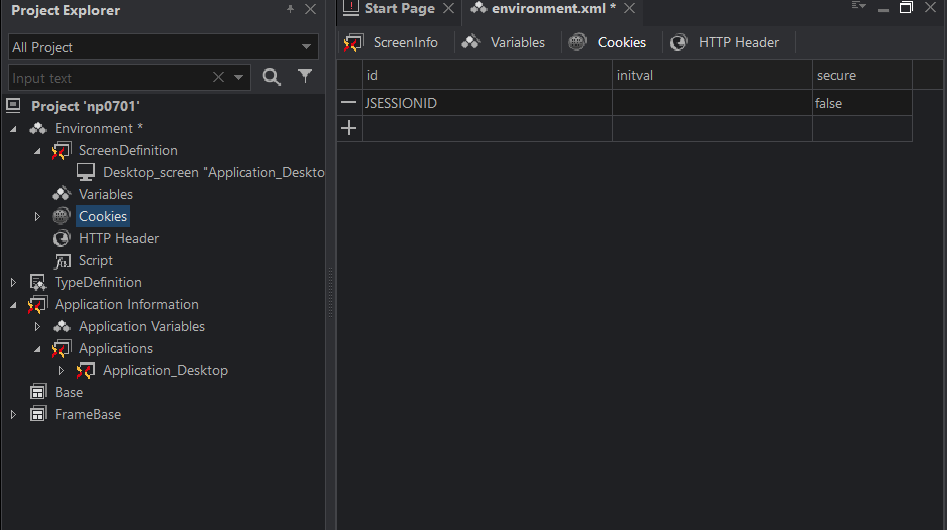Open the Cookies editor tab
Viewport: 947px width, 530px height.
tap(608, 42)
